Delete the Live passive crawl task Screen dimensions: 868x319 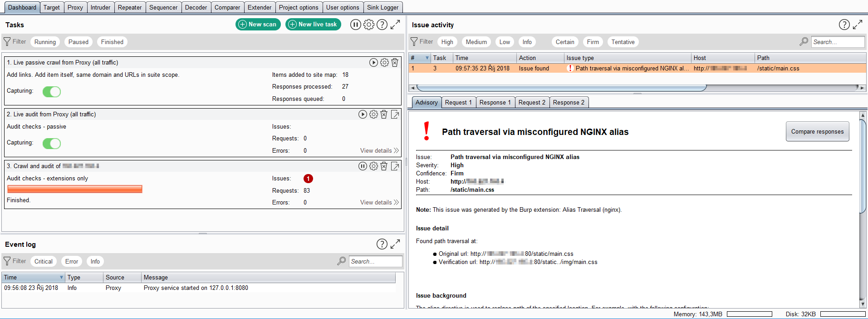tap(395, 63)
